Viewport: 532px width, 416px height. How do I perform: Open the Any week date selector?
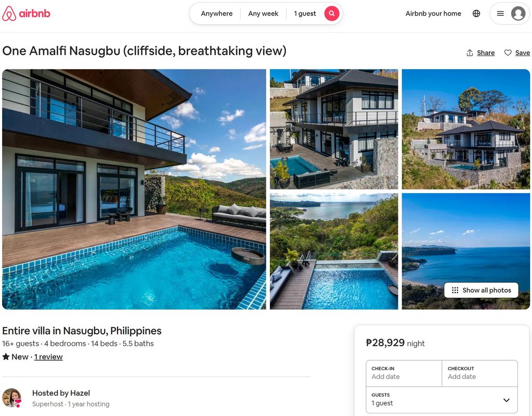click(x=263, y=14)
